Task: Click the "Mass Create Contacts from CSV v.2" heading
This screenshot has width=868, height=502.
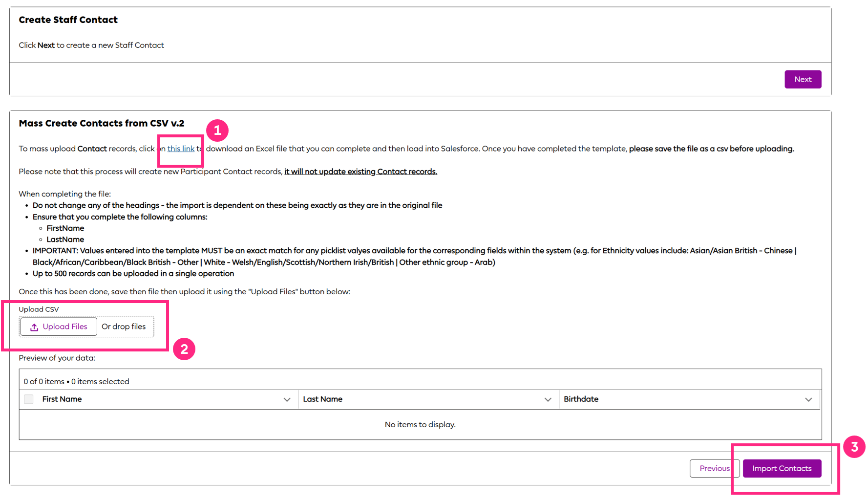Action: [101, 123]
